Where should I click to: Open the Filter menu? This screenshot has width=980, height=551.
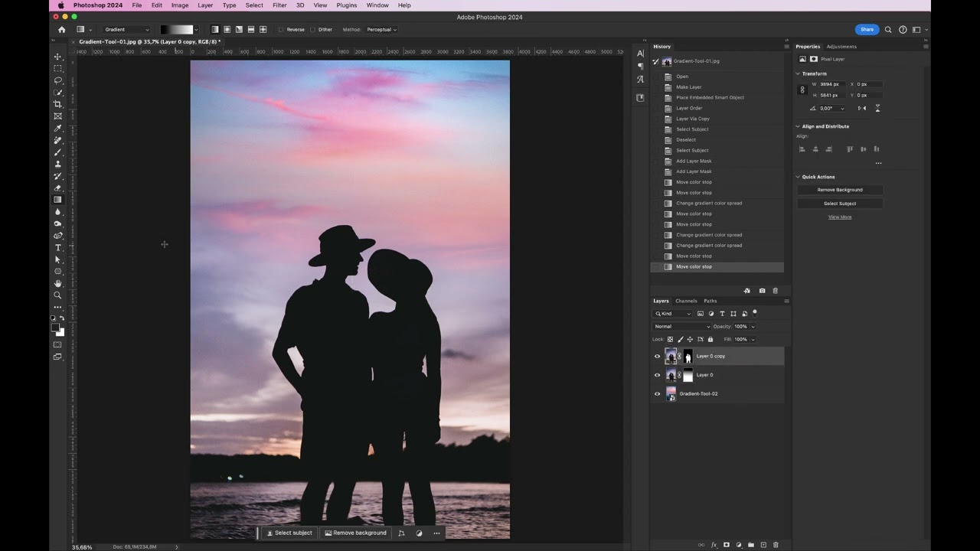(x=279, y=5)
